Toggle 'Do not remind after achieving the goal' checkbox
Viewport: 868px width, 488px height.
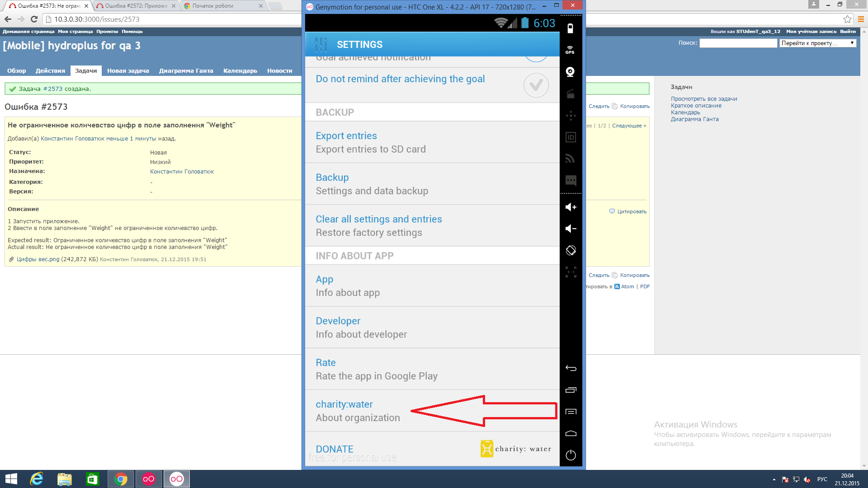(536, 85)
